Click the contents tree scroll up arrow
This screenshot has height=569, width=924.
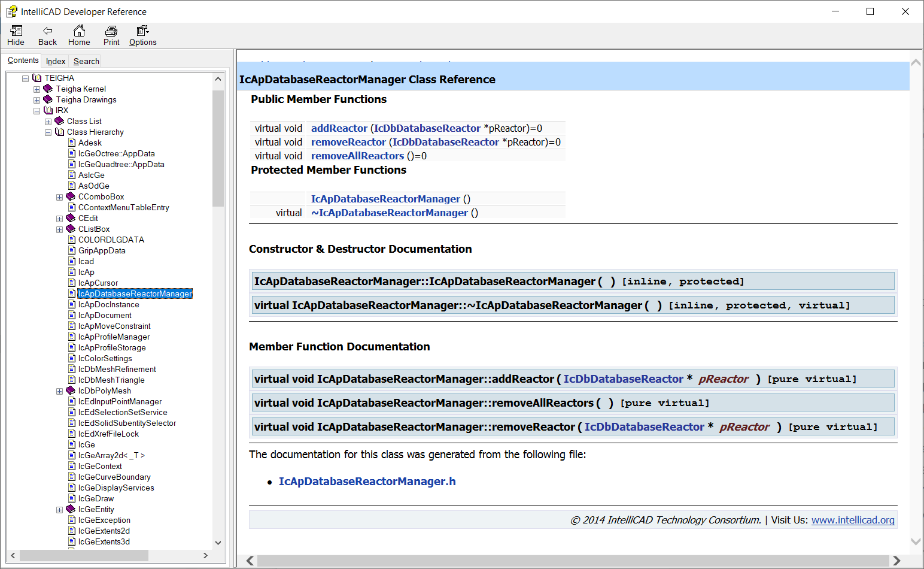218,78
